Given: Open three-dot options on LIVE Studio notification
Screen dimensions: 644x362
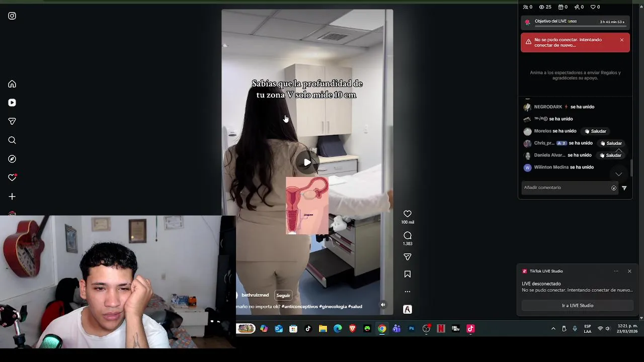Looking at the screenshot, I should 616,271.
